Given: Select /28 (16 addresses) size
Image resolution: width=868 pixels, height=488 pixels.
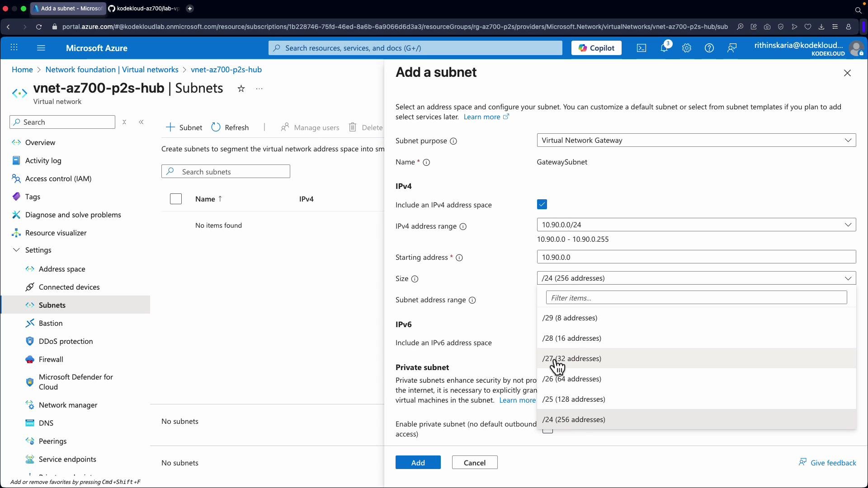Looking at the screenshot, I should click(x=696, y=338).
